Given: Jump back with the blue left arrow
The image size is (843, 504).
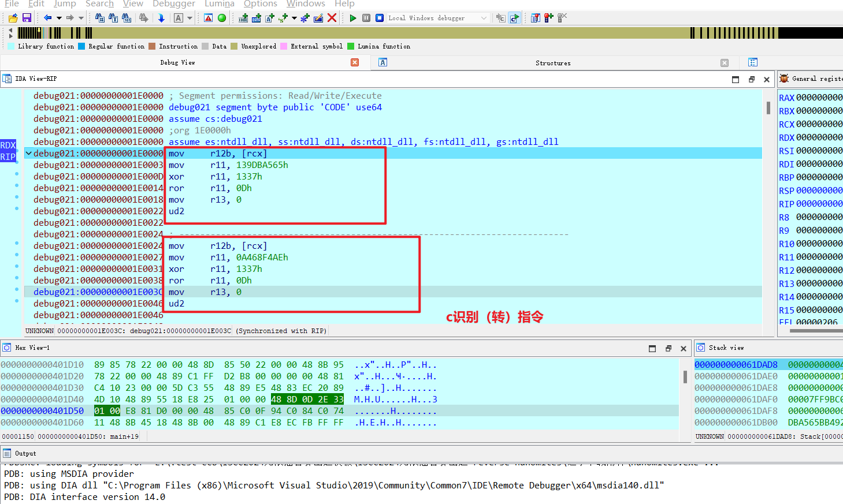Looking at the screenshot, I should click(x=48, y=18).
